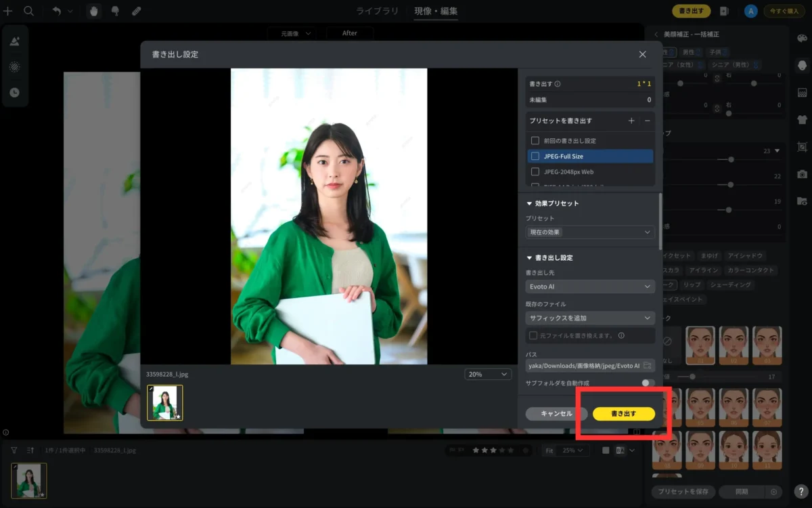Open the search magnifier icon
The image size is (812, 508).
coord(28,11)
